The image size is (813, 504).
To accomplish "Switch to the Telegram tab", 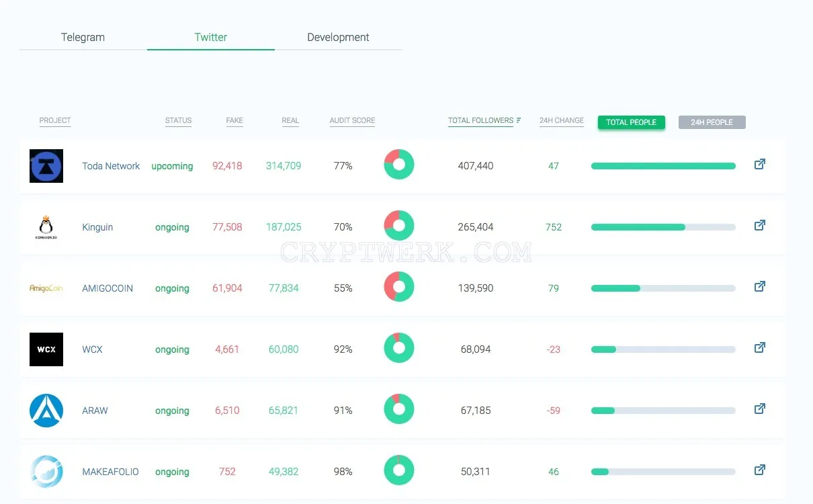I will (x=83, y=37).
